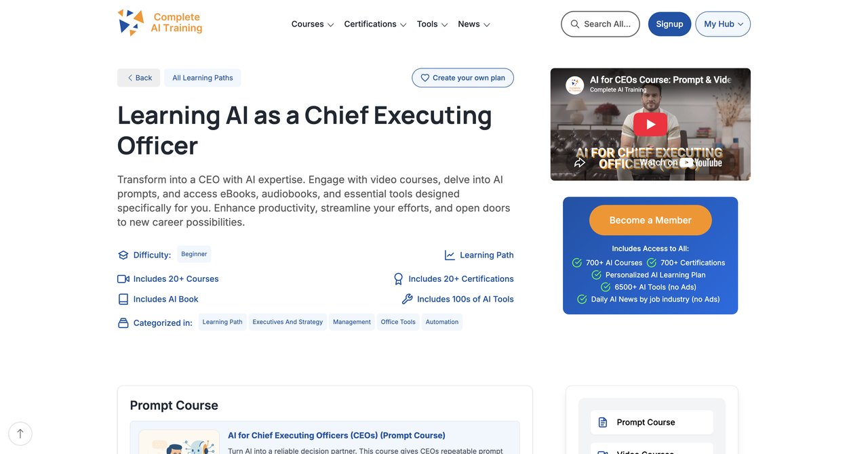This screenshot has width=868, height=454.
Task: Click the video title AI for CEOs Course
Action: [660, 80]
